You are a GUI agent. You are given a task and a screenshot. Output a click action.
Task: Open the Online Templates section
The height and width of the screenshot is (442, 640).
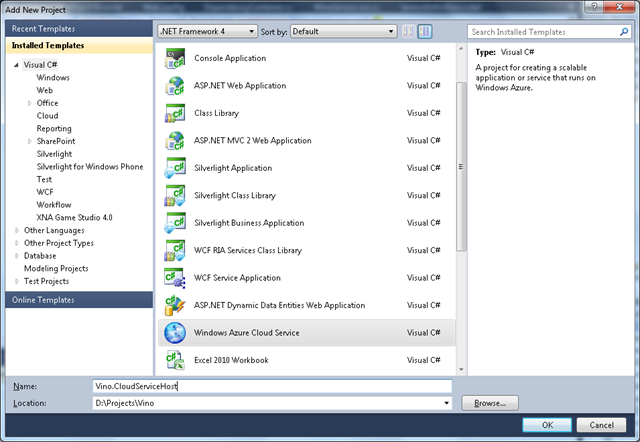click(79, 300)
